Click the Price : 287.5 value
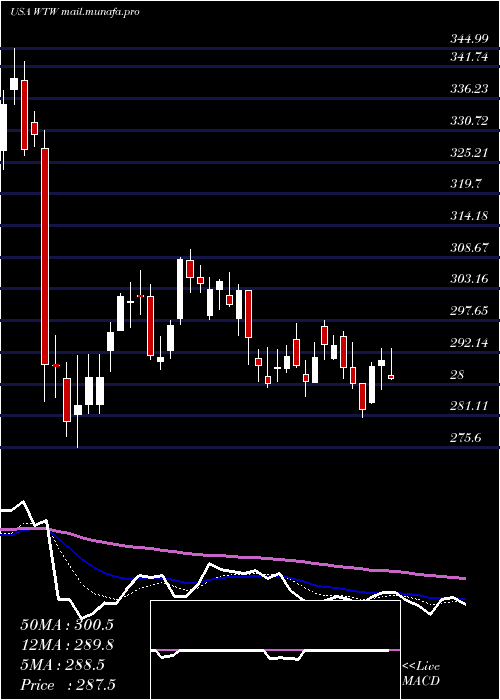The width and height of the screenshot is (500, 700). click(x=70, y=685)
